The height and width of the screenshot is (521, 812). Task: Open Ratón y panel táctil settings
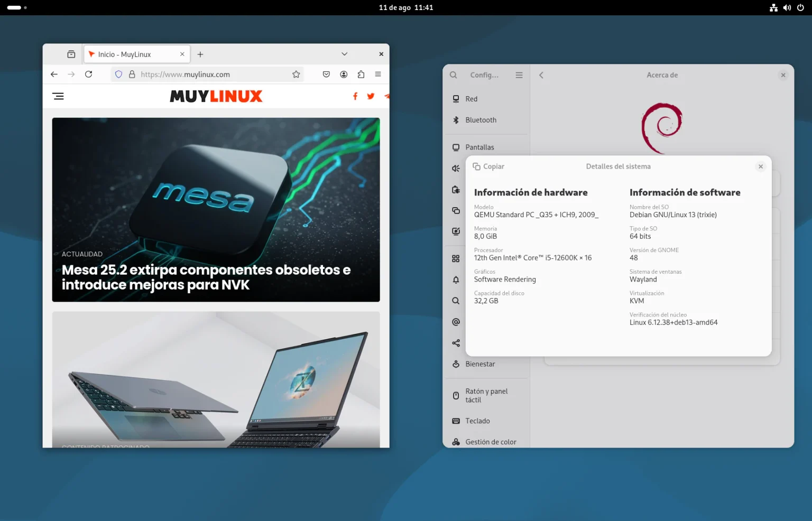click(x=486, y=396)
